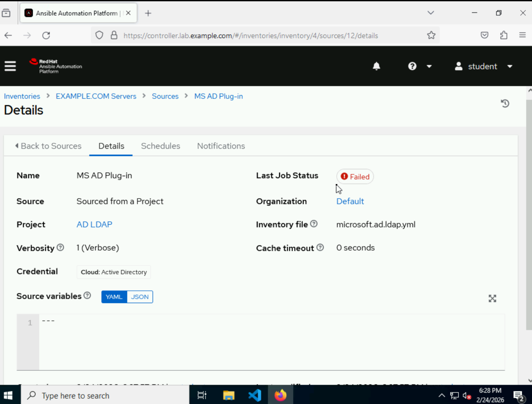The image size is (532, 404).
Task: View site security lock info
Action: coord(114,35)
